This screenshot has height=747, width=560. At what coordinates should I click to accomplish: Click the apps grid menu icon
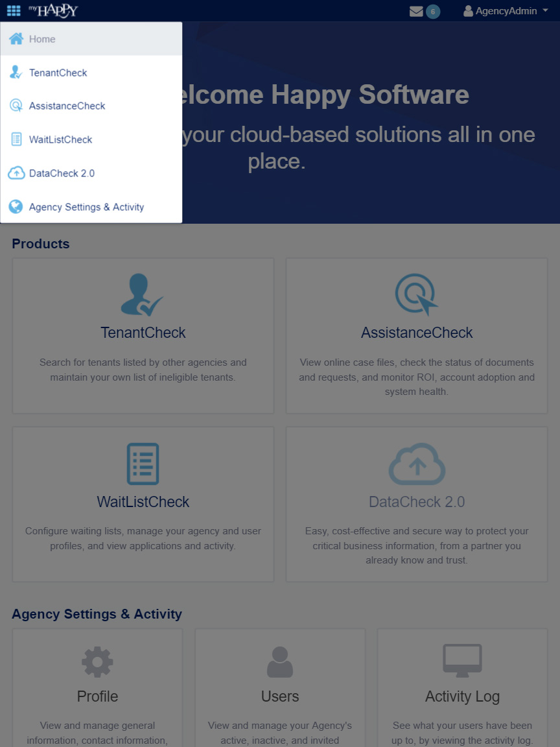(14, 11)
